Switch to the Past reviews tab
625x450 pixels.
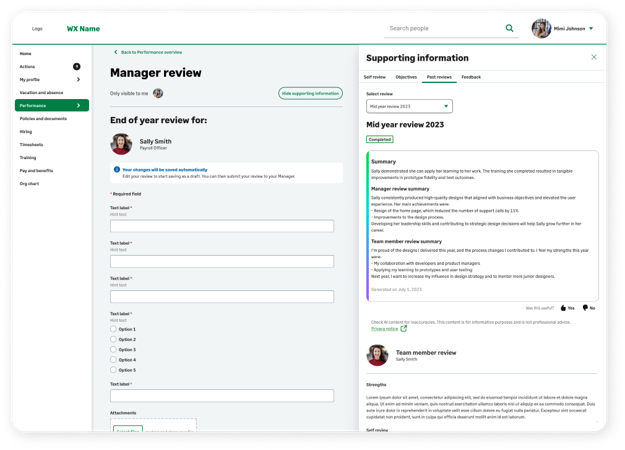[439, 77]
